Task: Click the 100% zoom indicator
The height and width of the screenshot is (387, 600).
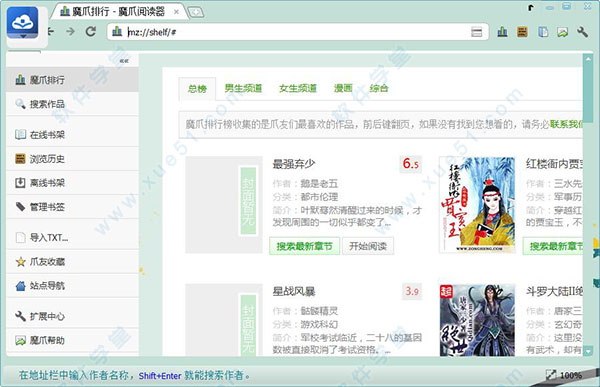Action: pyautogui.click(x=571, y=376)
